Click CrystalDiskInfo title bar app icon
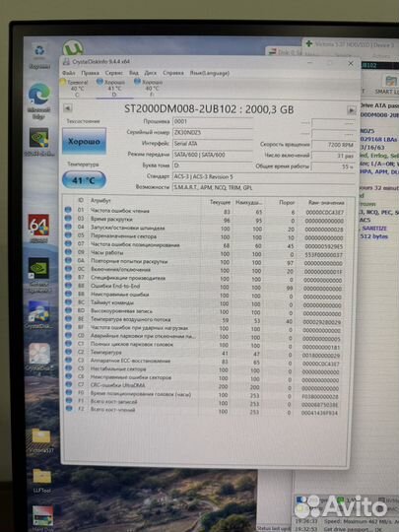This screenshot has width=399, height=532. pos(67,62)
